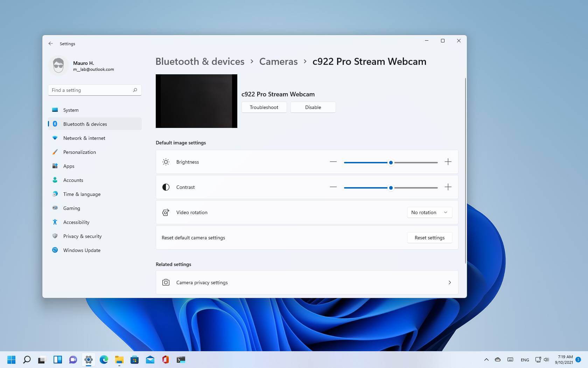Open Gaming settings

pos(71,208)
